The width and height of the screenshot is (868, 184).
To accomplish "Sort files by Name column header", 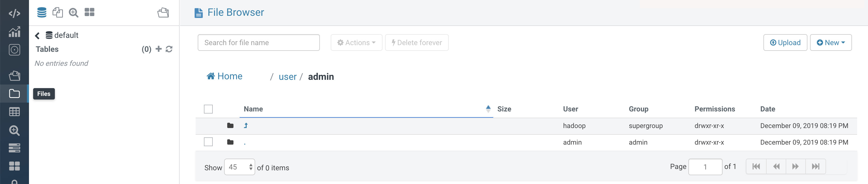I will pyautogui.click(x=253, y=109).
